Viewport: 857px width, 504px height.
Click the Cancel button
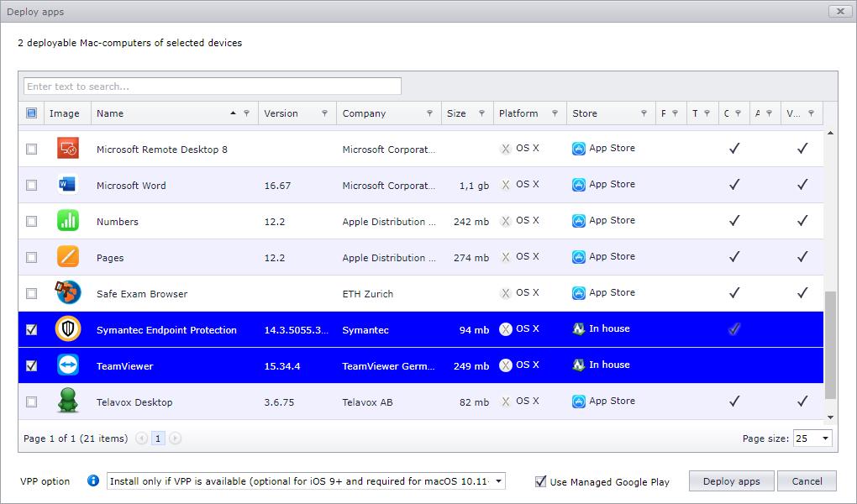pos(807,481)
